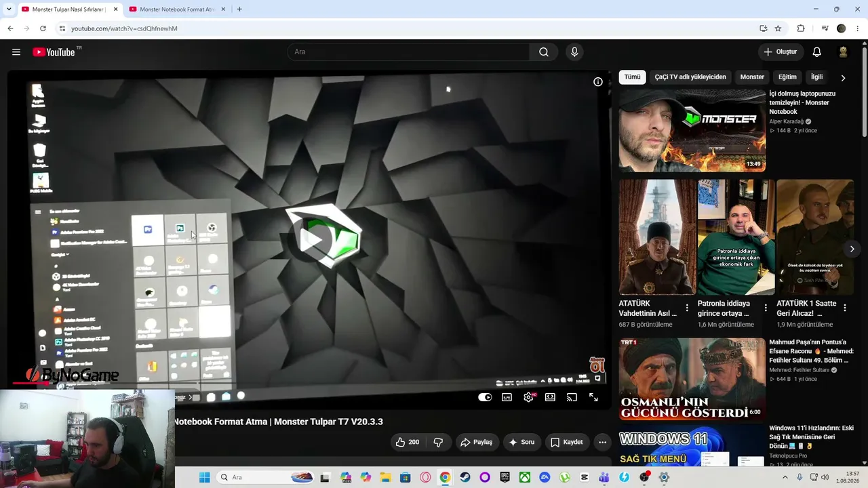Open options for ATATÜRK Vahdettinin short

coord(687,308)
